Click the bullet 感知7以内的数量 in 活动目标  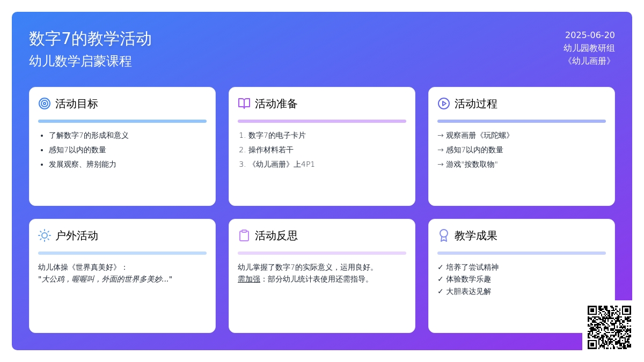(x=77, y=150)
